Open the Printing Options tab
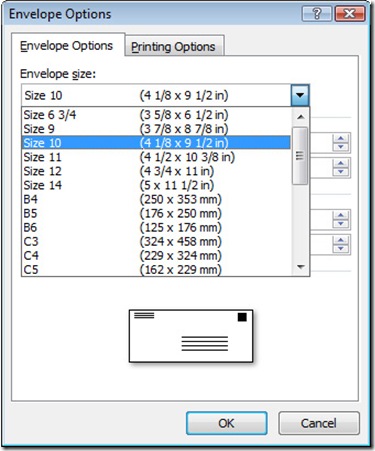Image resolution: width=375 pixels, height=451 pixels. [x=174, y=46]
